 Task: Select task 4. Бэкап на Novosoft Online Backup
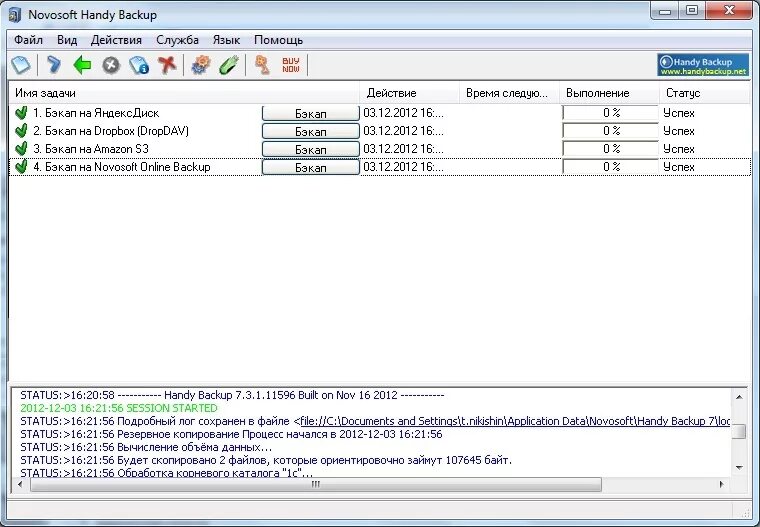point(122,167)
